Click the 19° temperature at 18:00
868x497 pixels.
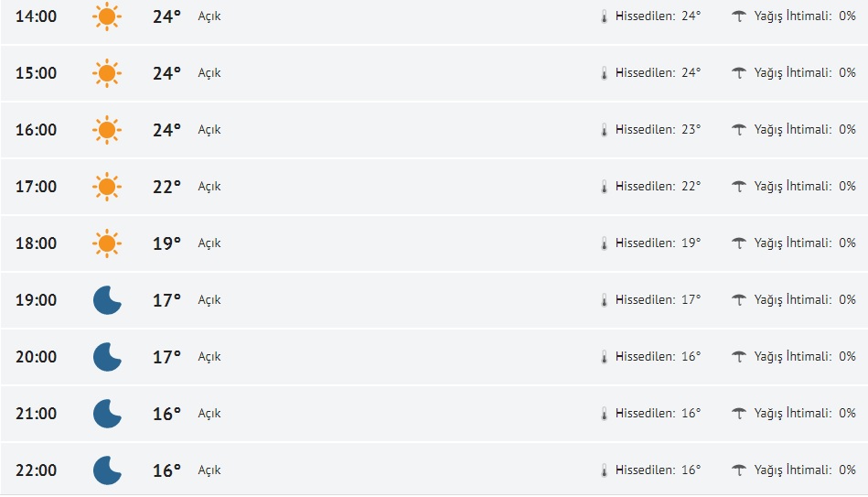166,243
